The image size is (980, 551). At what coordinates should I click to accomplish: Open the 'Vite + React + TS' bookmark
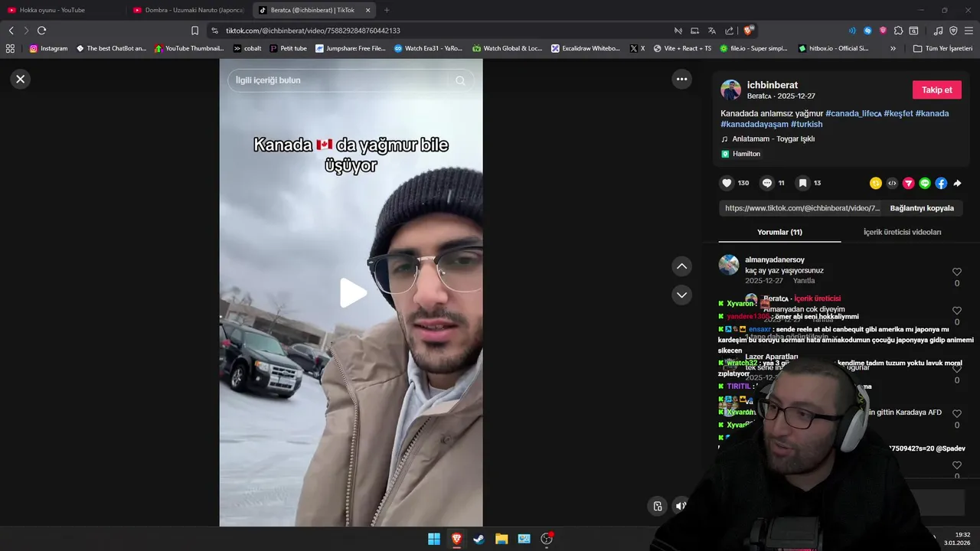(x=682, y=48)
